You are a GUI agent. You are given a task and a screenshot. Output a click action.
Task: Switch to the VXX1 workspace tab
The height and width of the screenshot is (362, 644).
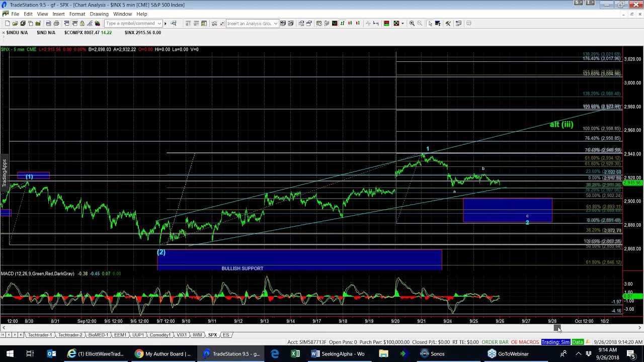182,335
